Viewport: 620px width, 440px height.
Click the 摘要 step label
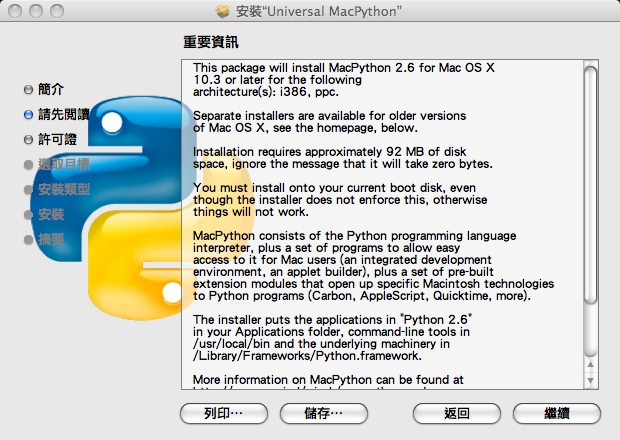click(x=51, y=239)
